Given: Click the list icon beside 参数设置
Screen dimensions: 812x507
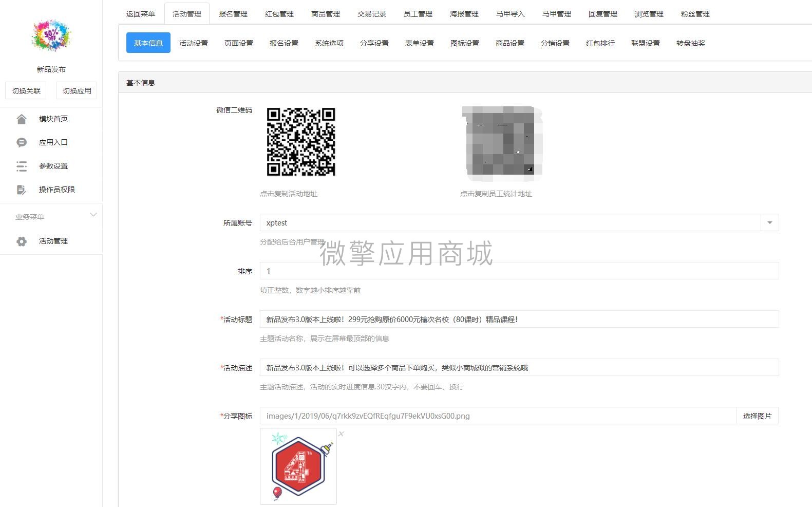Looking at the screenshot, I should point(22,166).
